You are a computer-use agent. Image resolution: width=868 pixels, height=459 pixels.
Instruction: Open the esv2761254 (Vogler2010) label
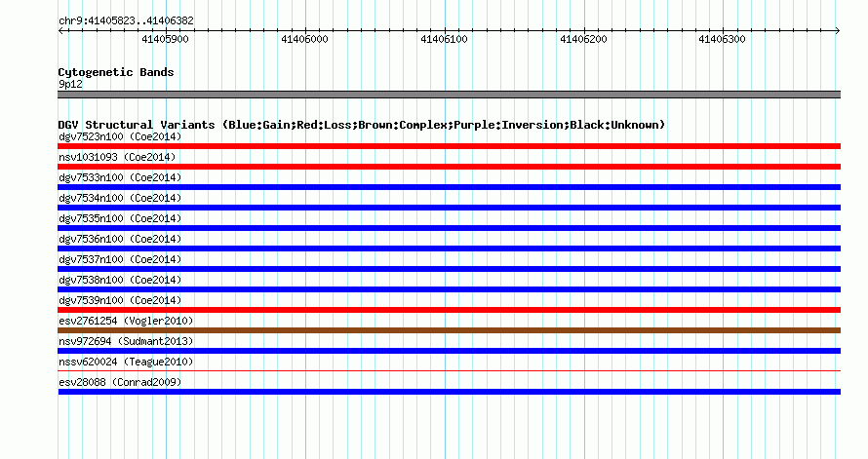(126, 321)
